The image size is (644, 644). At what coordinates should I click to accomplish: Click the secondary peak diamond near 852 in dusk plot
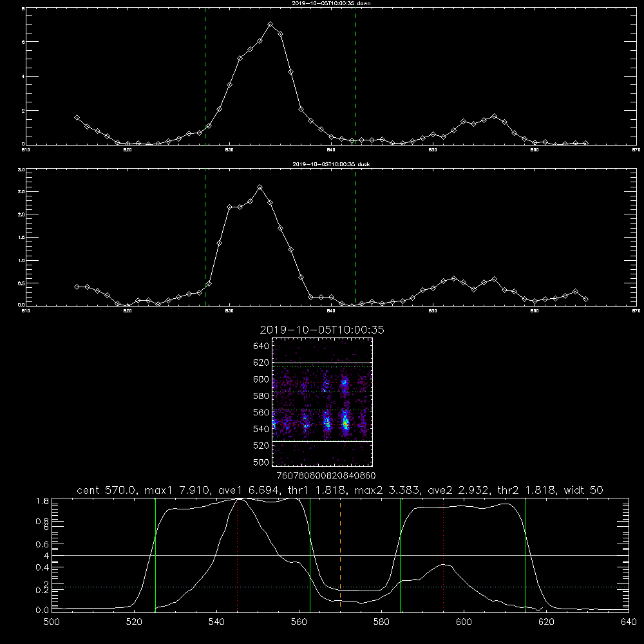(x=453, y=278)
